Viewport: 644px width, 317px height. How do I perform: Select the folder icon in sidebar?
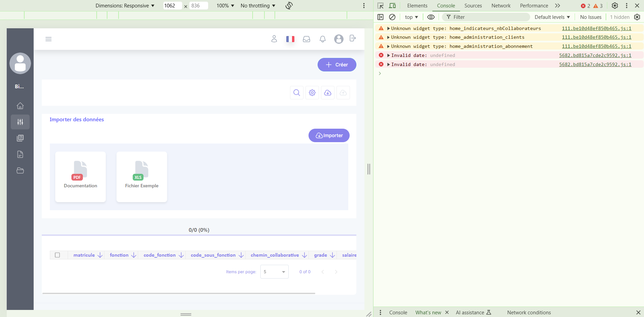[20, 170]
